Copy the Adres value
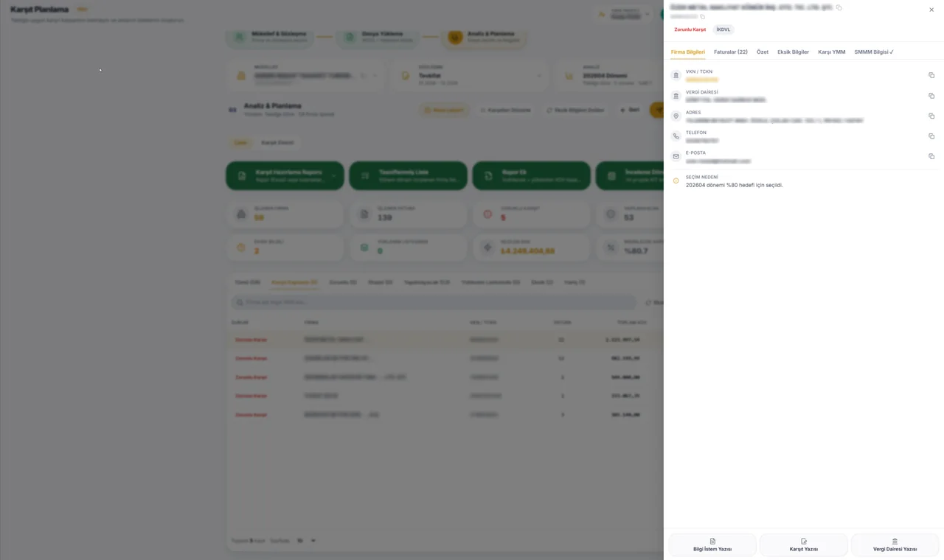This screenshot has width=944, height=560. pos(931,116)
